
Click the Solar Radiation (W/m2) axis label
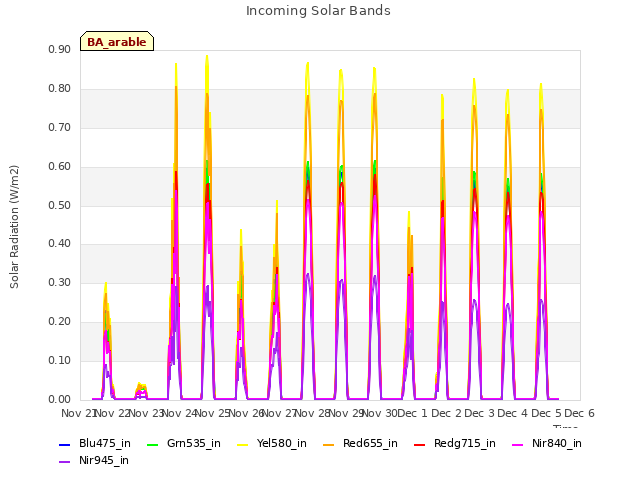pyautogui.click(x=14, y=227)
